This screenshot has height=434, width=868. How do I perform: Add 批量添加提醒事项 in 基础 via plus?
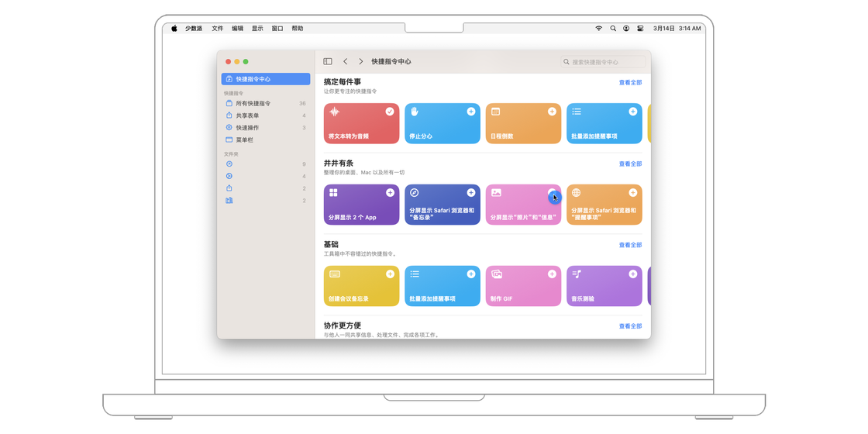tap(471, 274)
